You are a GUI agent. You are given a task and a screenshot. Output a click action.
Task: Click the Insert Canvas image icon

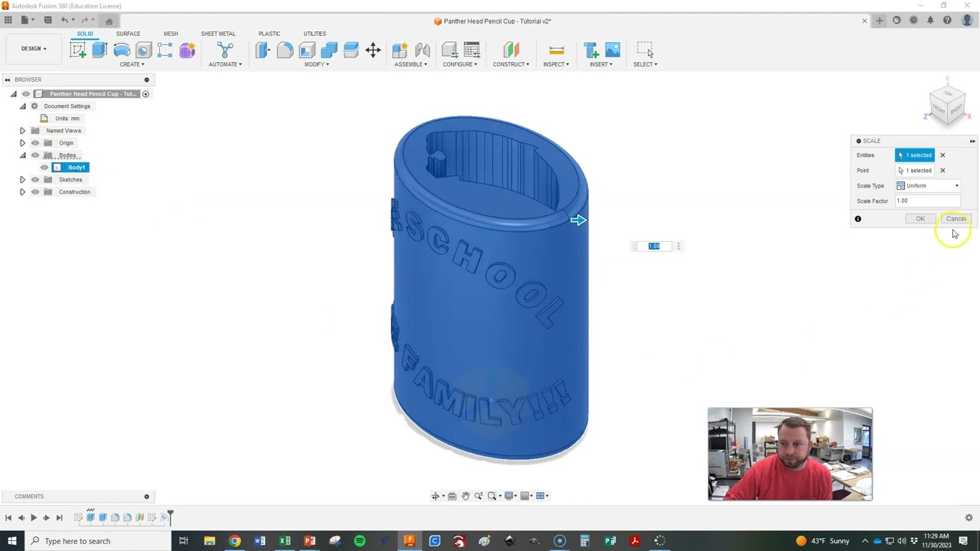612,51
